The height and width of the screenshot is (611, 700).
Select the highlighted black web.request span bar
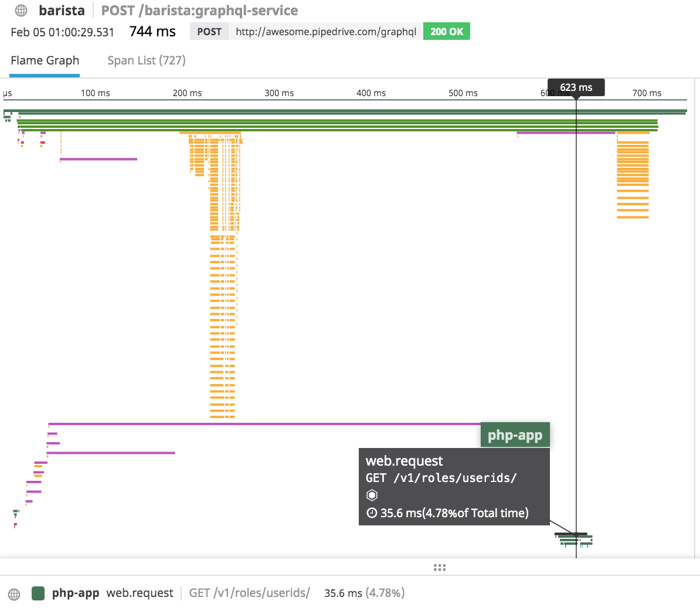tap(570, 534)
